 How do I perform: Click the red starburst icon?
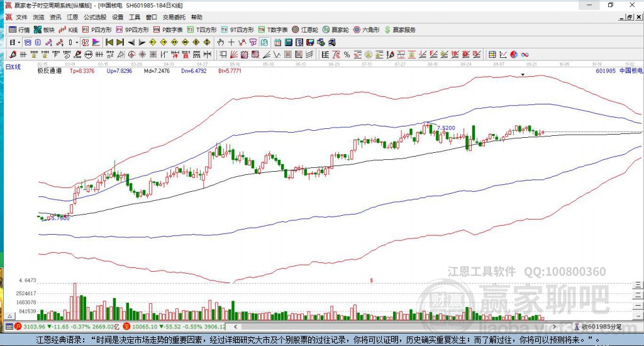pos(142,54)
